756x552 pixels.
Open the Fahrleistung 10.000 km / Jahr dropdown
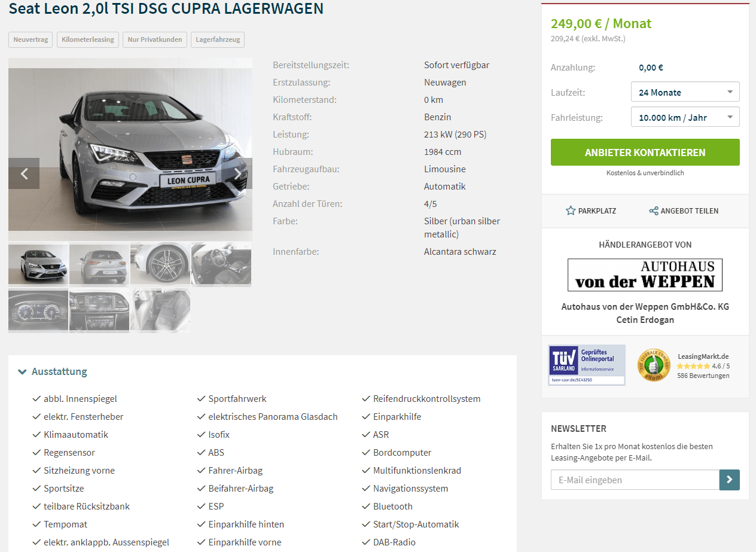685,117
